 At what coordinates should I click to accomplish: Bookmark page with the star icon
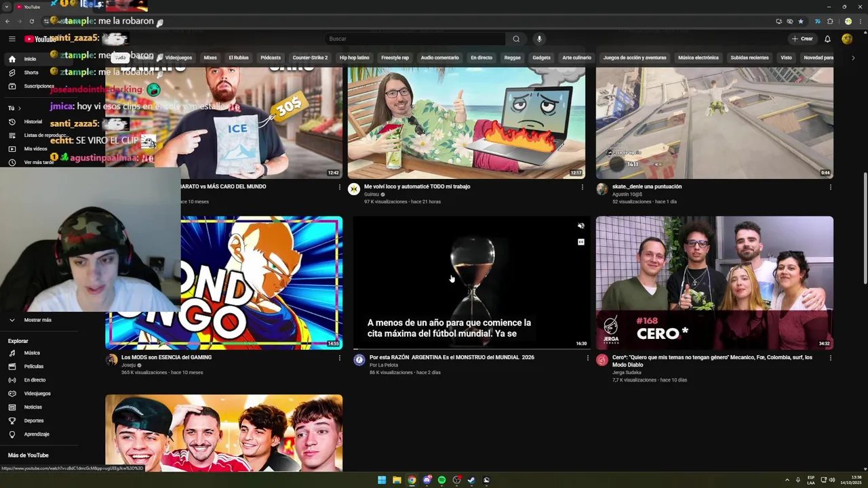[x=801, y=21]
